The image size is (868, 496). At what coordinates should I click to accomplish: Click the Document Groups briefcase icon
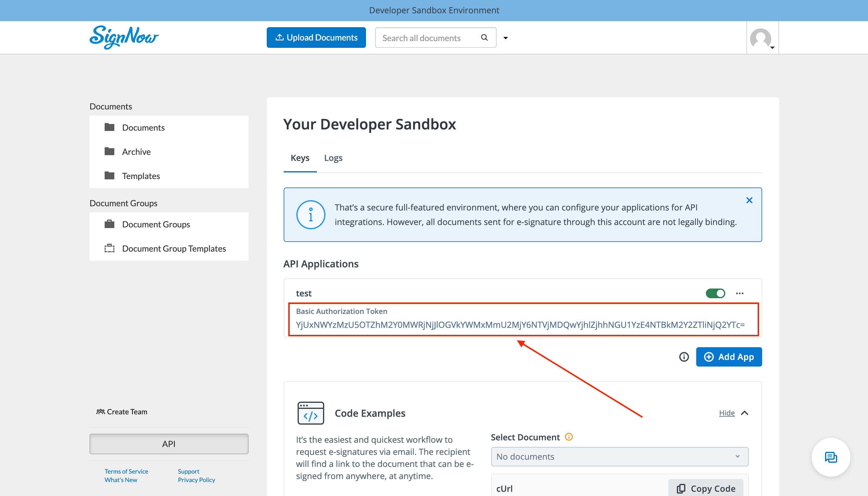pyautogui.click(x=109, y=224)
